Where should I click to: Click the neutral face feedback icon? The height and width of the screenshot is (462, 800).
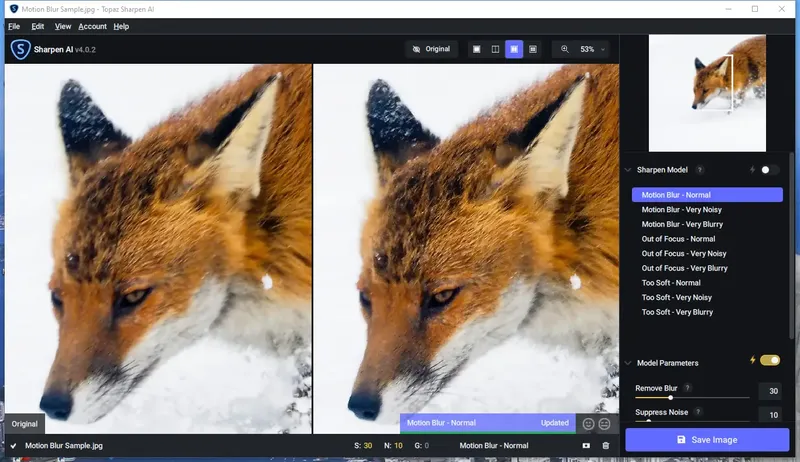(x=604, y=424)
